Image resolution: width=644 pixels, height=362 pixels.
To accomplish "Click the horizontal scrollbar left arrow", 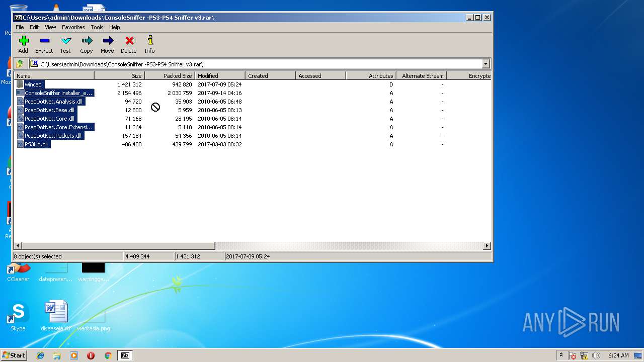I will point(18,246).
